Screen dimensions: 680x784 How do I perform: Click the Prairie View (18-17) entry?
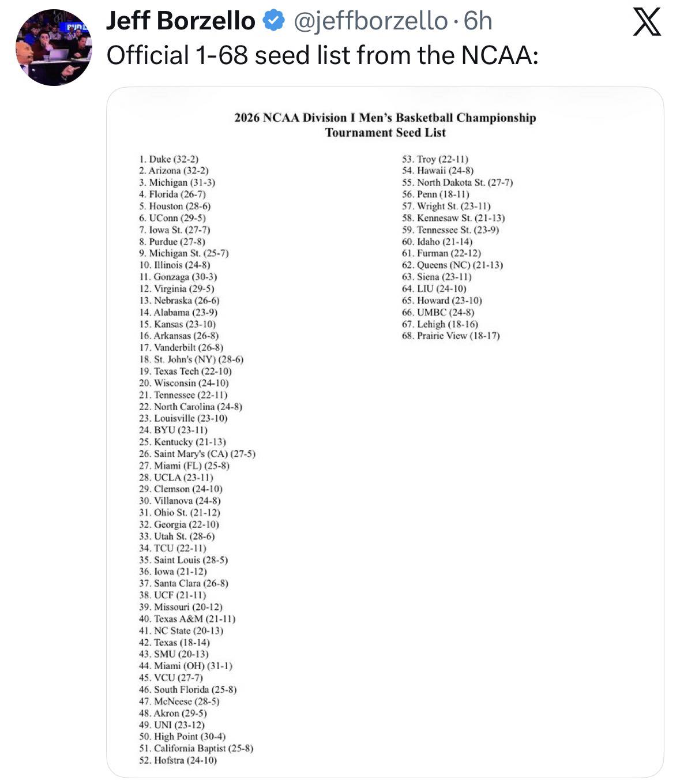click(x=451, y=336)
